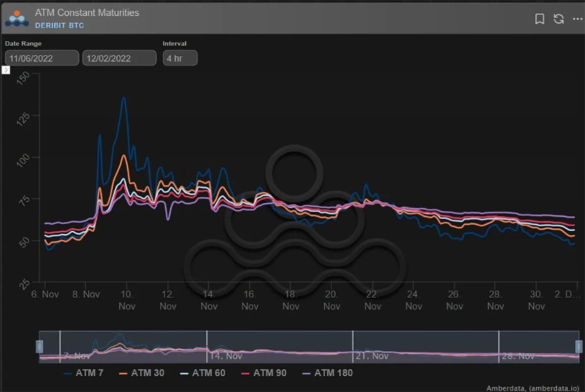The height and width of the screenshot is (392, 585).
Task: Click the Amberdata logo icon
Action: 17,19
